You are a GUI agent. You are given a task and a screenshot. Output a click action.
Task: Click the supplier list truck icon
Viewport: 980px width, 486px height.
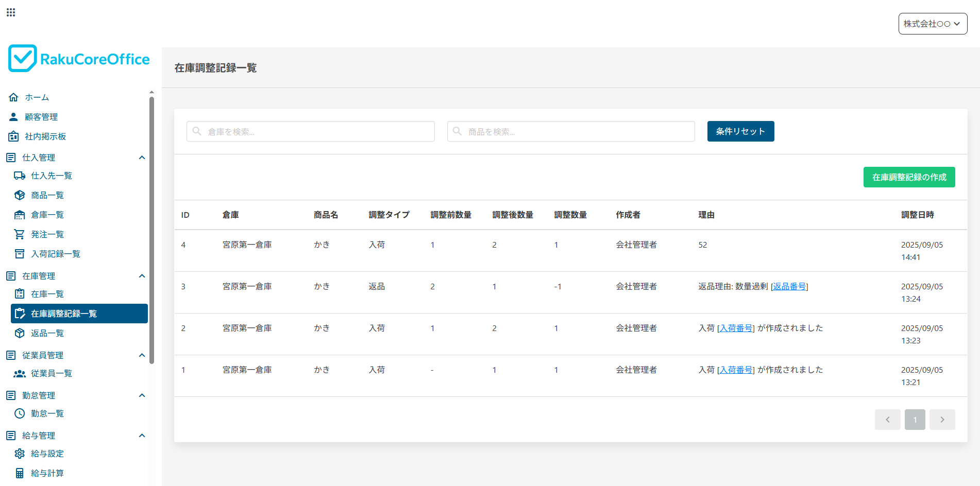(20, 176)
